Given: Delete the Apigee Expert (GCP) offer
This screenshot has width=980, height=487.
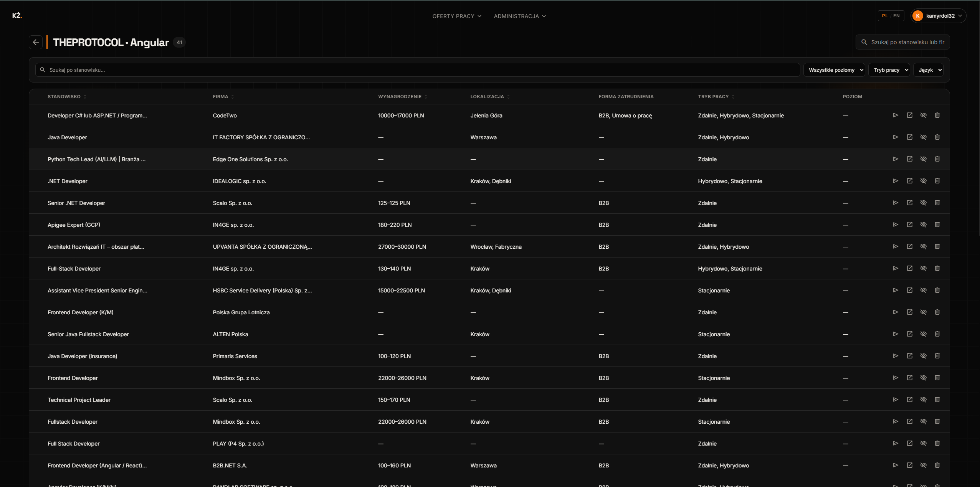Looking at the screenshot, I should tap(937, 225).
